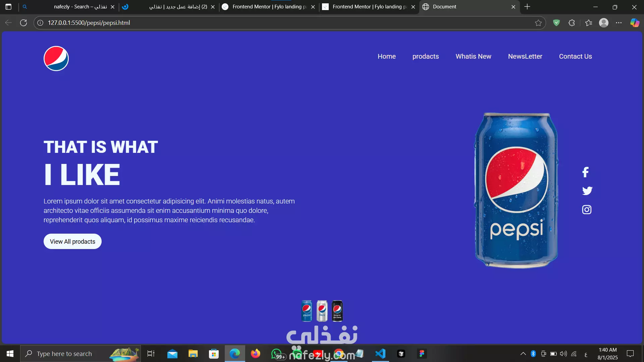Viewport: 644px width, 362px height.
Task: Open Firefox from the taskbar
Action: click(256, 354)
